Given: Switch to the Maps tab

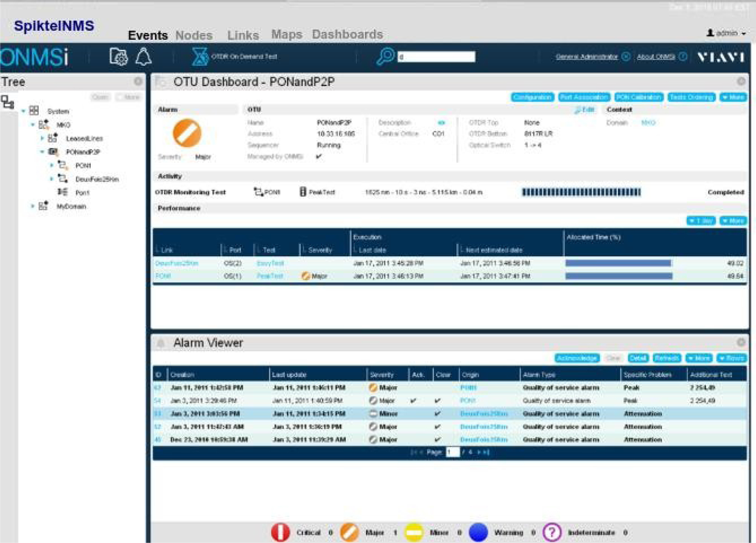Looking at the screenshot, I should click(286, 34).
